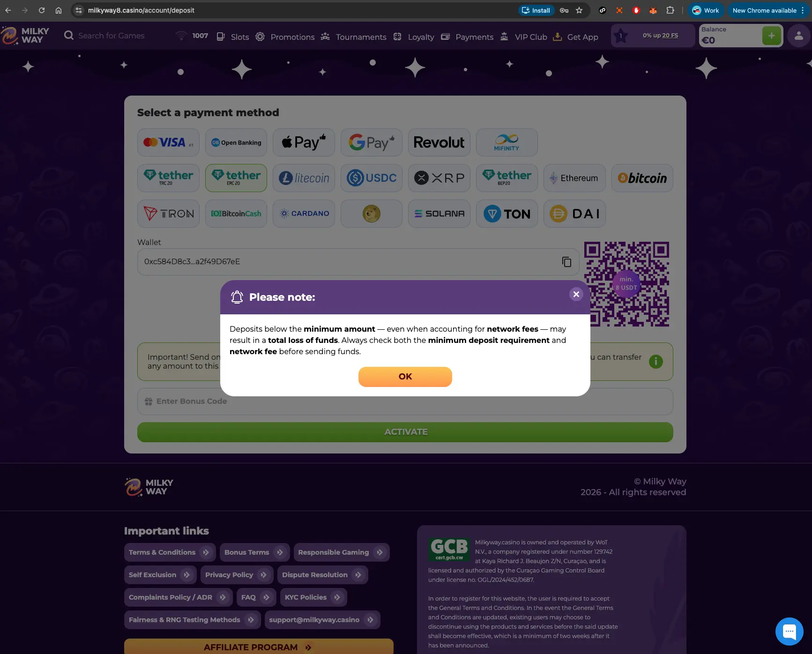Viewport: 812px width, 654px height.
Task: Close the Please note dialog
Action: click(x=576, y=294)
